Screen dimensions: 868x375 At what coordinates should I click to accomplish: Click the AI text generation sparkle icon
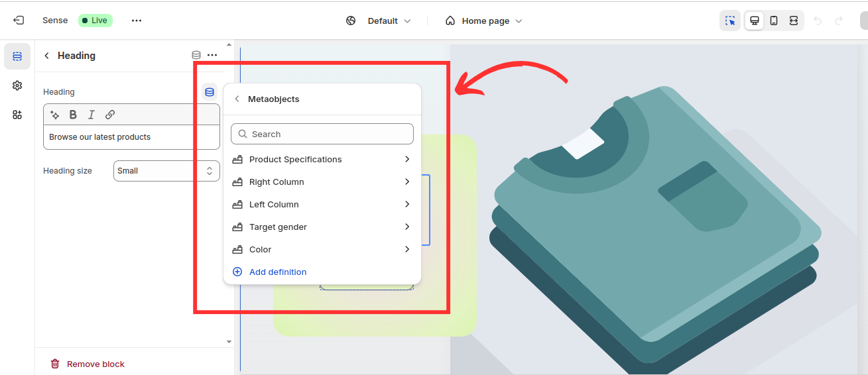55,115
